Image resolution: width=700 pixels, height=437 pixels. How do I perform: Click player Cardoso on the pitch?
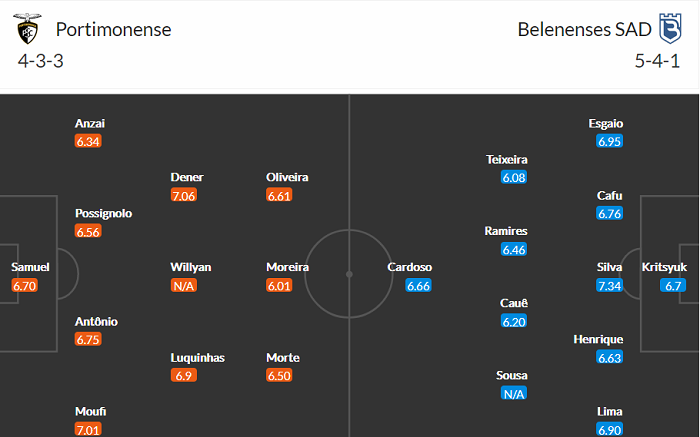pyautogui.click(x=410, y=267)
